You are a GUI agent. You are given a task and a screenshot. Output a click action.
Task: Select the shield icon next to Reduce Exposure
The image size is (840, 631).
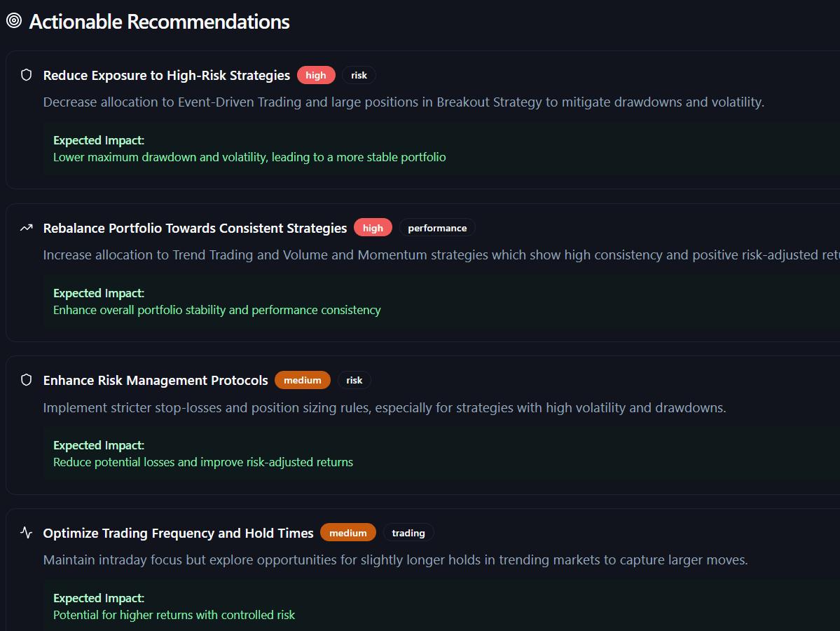pyautogui.click(x=26, y=74)
